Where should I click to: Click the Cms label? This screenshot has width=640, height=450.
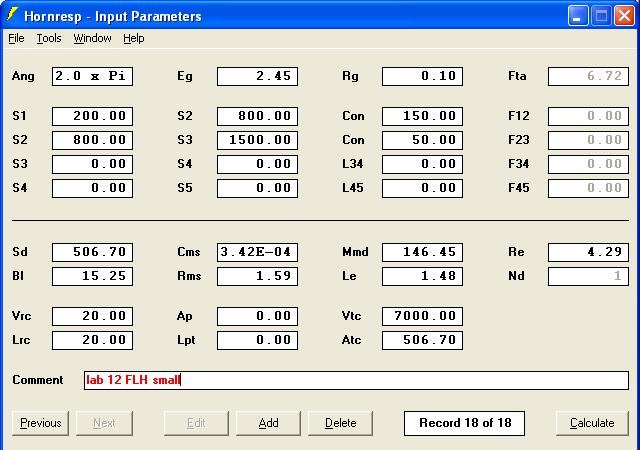click(x=189, y=252)
